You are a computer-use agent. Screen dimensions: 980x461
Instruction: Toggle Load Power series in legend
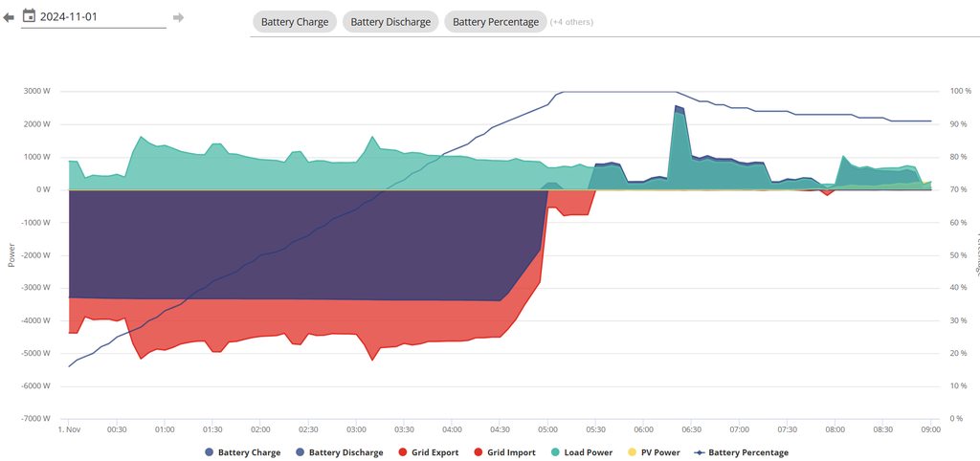(x=585, y=452)
